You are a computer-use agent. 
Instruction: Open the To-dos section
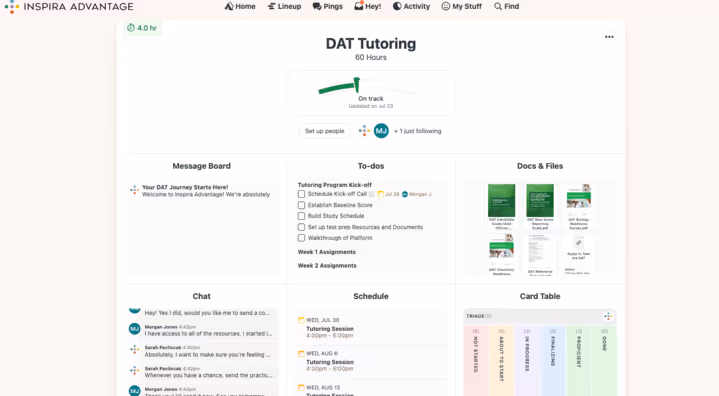371,166
